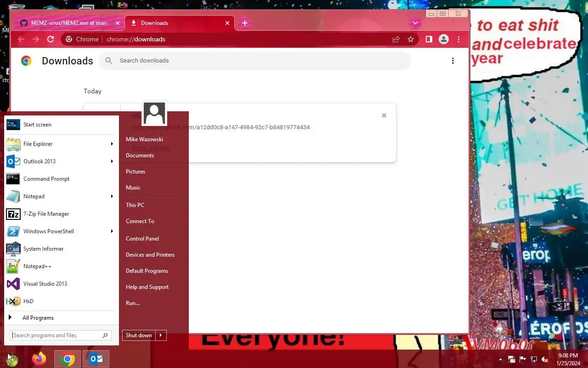Switch to Chrome on the taskbar
The height and width of the screenshot is (368, 588).
point(68,359)
